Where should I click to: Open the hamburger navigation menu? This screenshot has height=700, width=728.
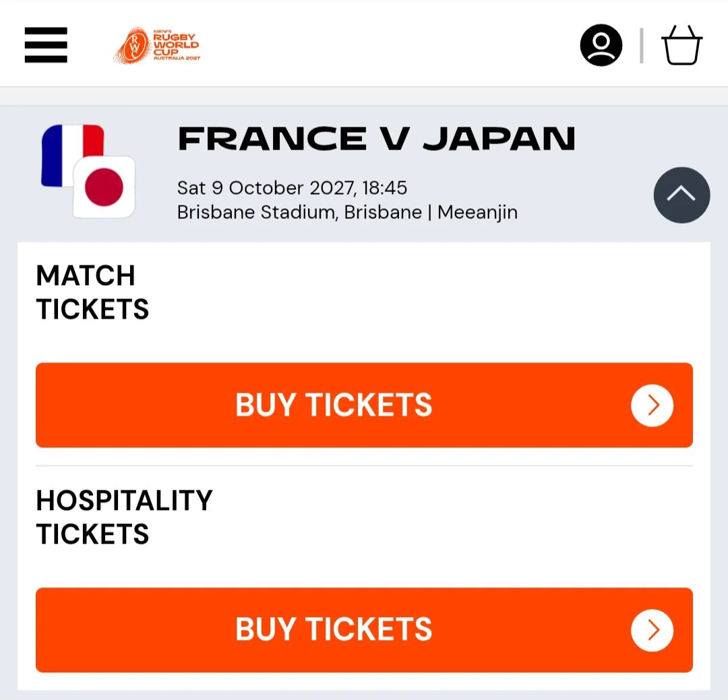[x=46, y=45]
